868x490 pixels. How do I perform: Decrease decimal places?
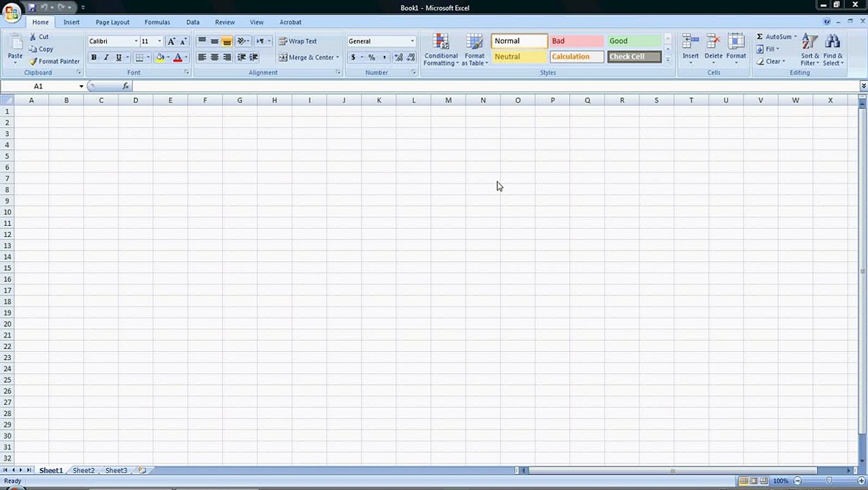(411, 58)
